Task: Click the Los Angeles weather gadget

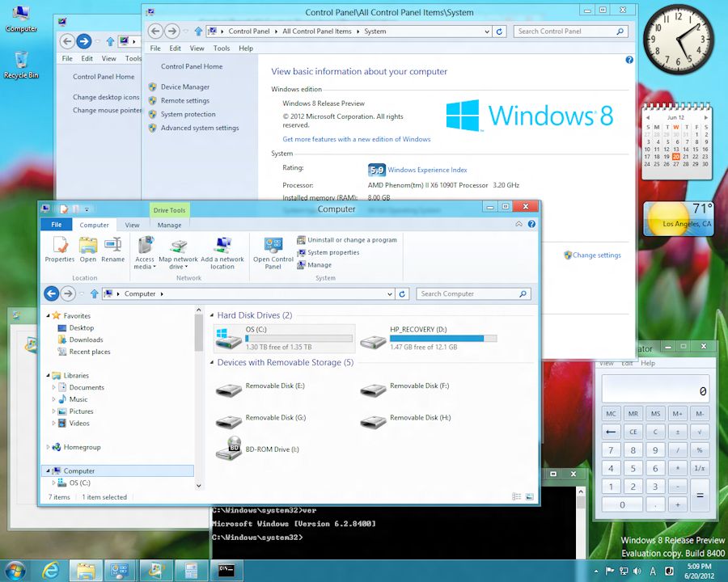Action: [x=678, y=219]
